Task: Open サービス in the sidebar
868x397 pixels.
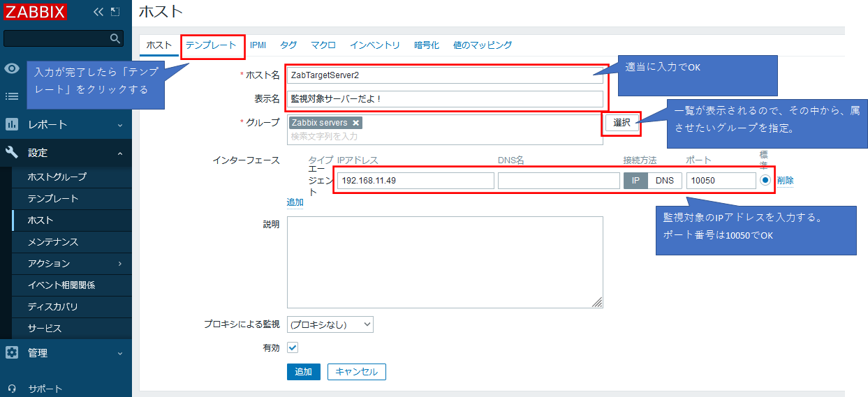Action: pos(45,329)
